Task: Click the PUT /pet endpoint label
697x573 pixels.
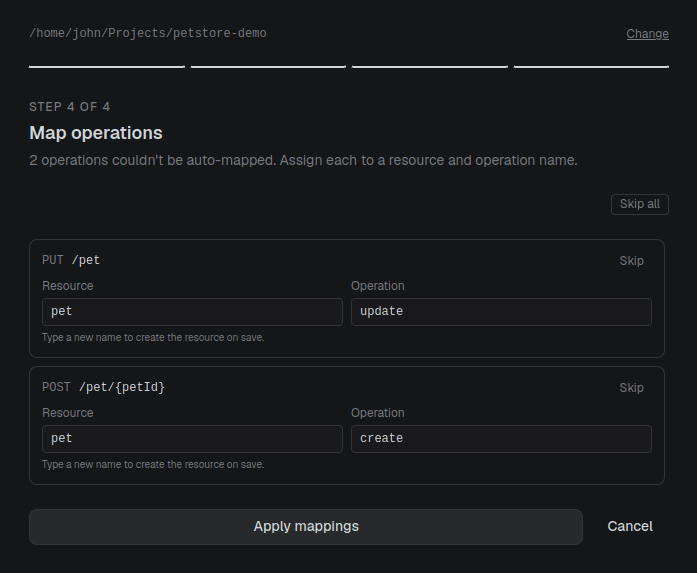Action: click(71, 260)
